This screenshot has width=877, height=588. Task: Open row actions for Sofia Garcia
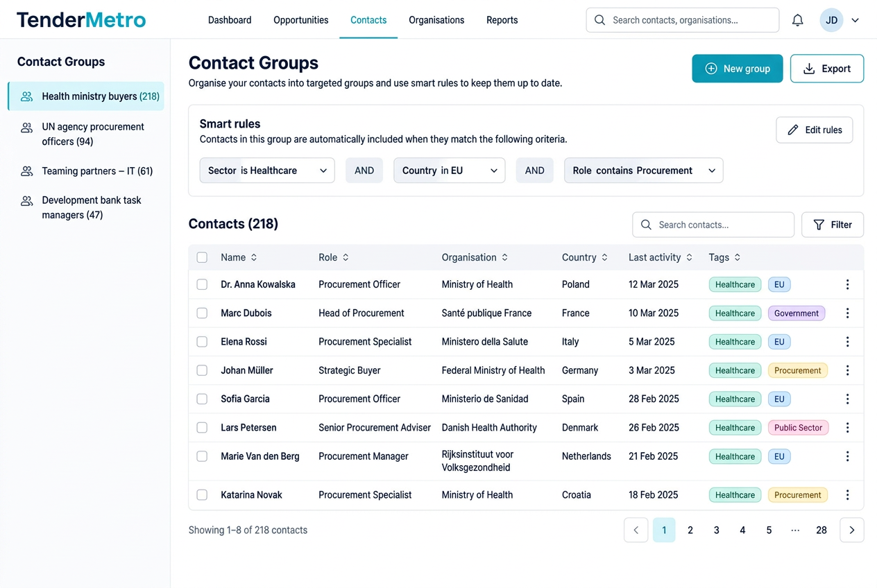click(x=847, y=399)
